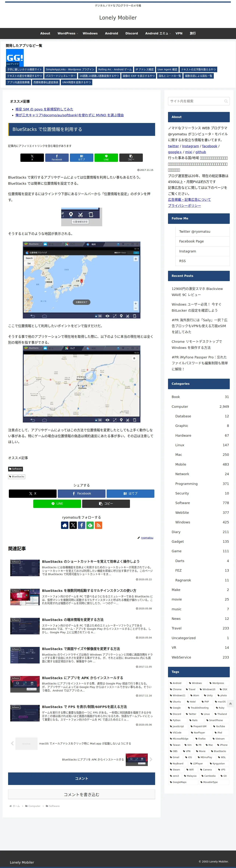236x868 pixels.
Task: Click orange RSS follow icon
Action: (x=99, y=525)
